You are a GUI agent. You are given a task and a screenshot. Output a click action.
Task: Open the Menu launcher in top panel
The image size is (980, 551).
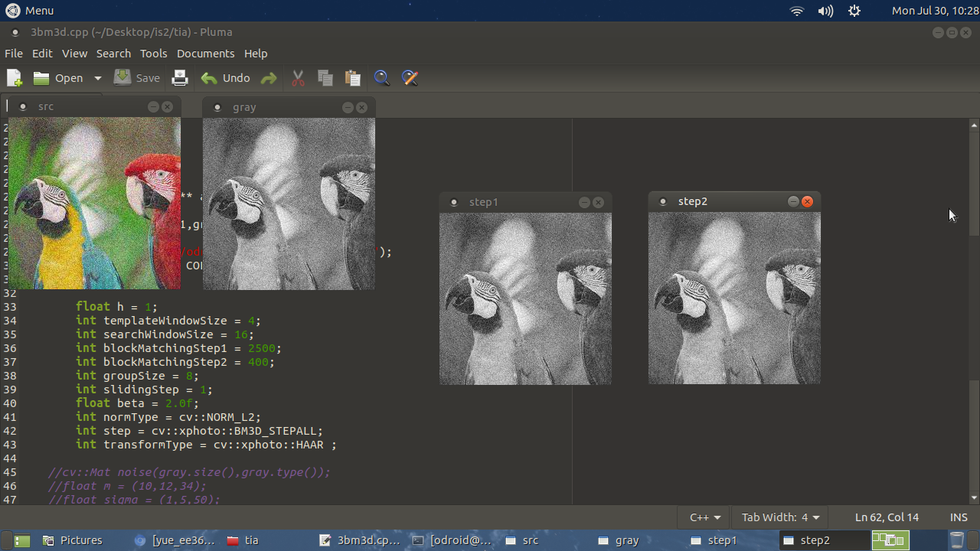click(x=29, y=11)
